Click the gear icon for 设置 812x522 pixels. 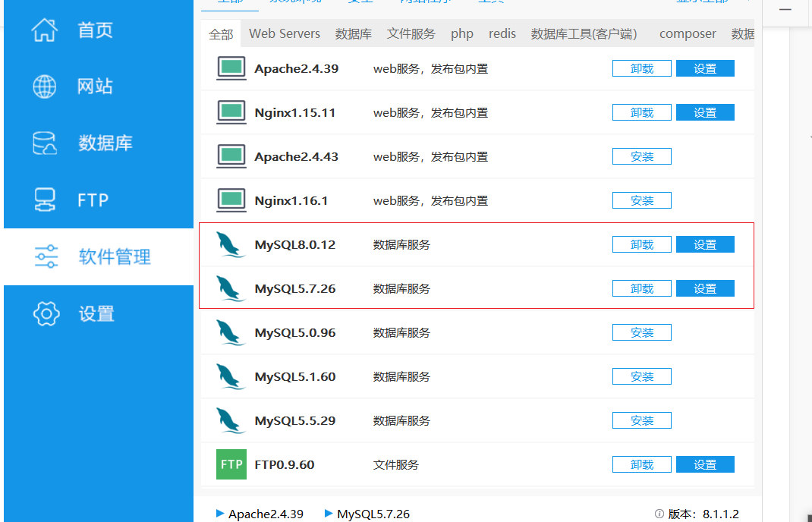[46, 313]
